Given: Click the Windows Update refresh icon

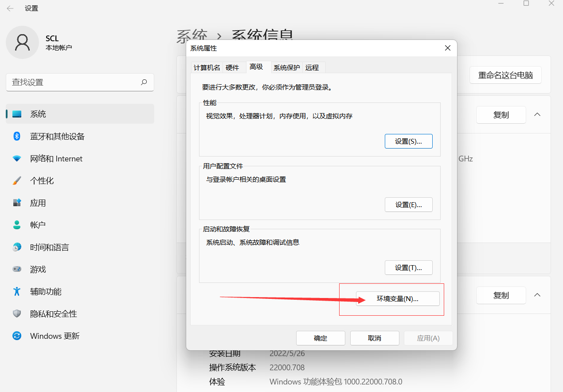Looking at the screenshot, I should (x=17, y=336).
